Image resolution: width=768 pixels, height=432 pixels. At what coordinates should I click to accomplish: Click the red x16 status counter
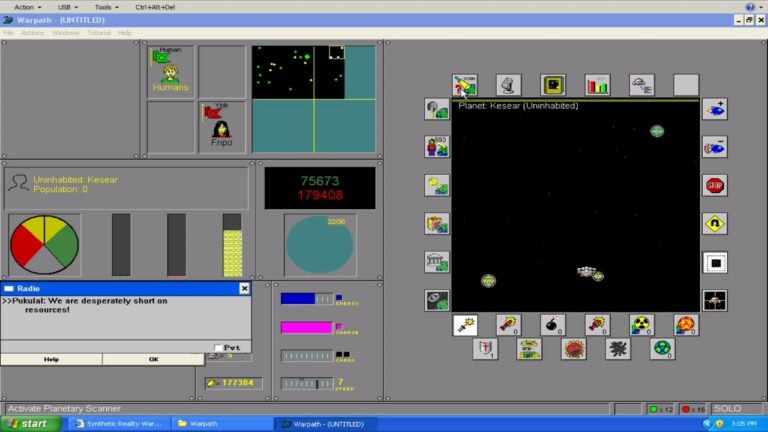(693, 409)
